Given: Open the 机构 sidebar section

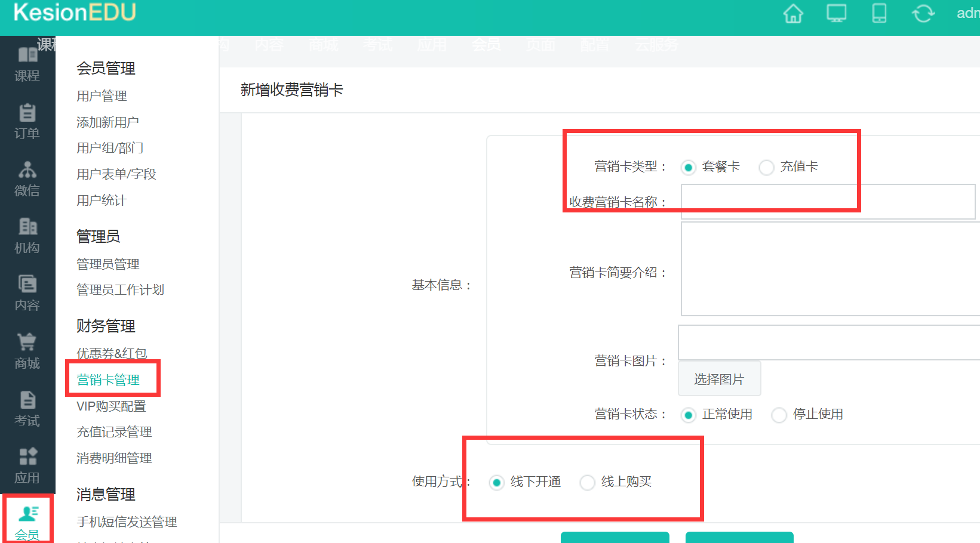Looking at the screenshot, I should click(x=27, y=236).
